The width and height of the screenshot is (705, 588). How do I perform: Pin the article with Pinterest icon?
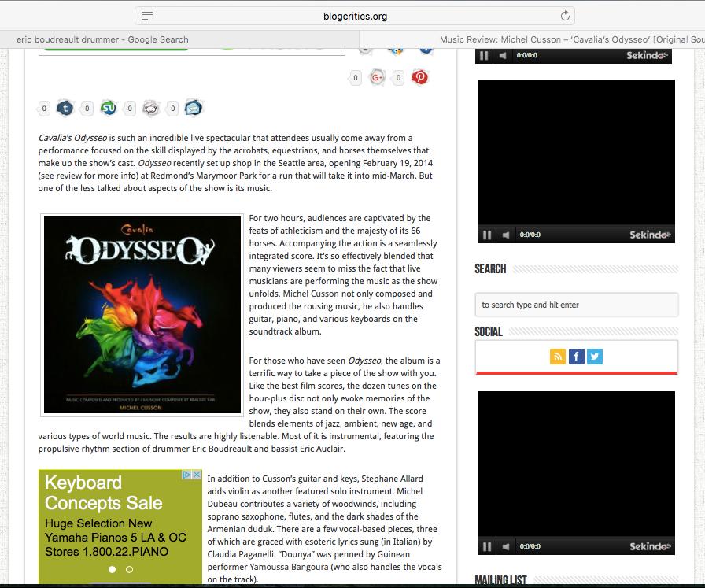420,77
